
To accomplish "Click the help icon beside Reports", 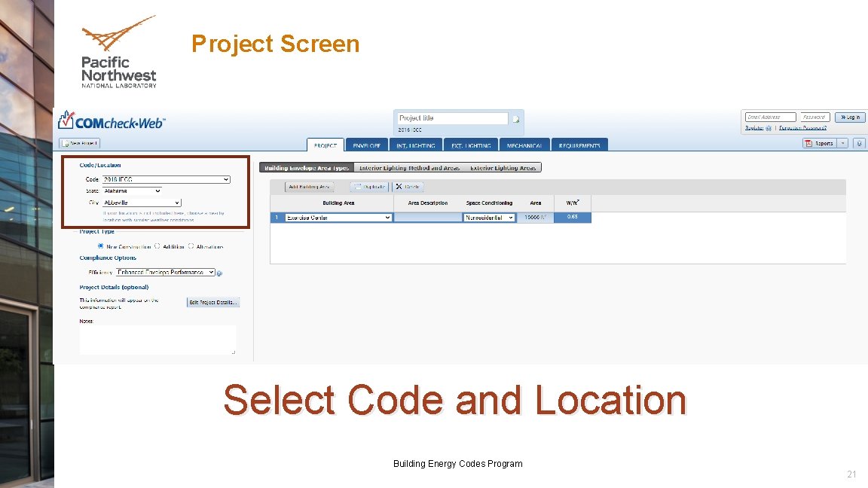I will 859,143.
